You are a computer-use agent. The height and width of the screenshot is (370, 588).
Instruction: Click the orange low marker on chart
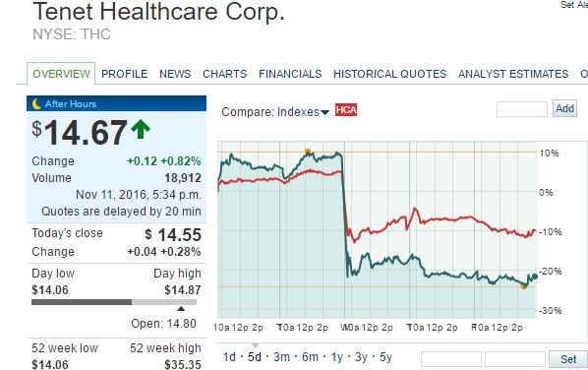pos(524,286)
